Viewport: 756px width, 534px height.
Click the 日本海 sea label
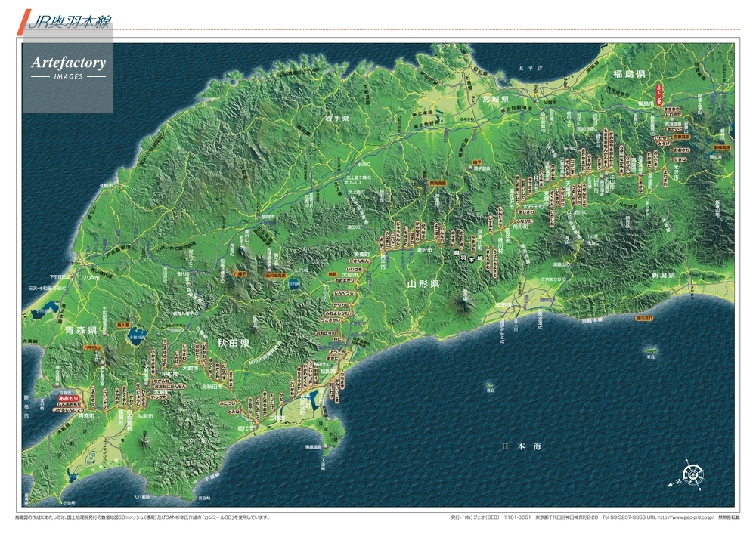522,447
